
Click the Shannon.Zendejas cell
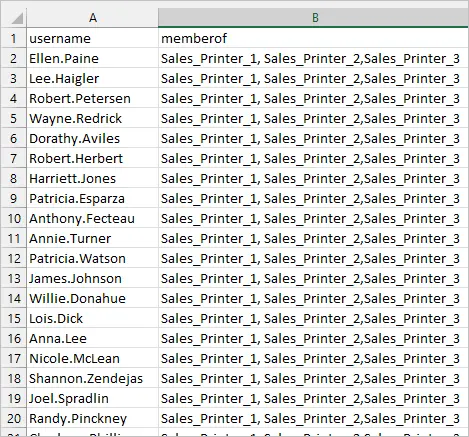point(93,378)
